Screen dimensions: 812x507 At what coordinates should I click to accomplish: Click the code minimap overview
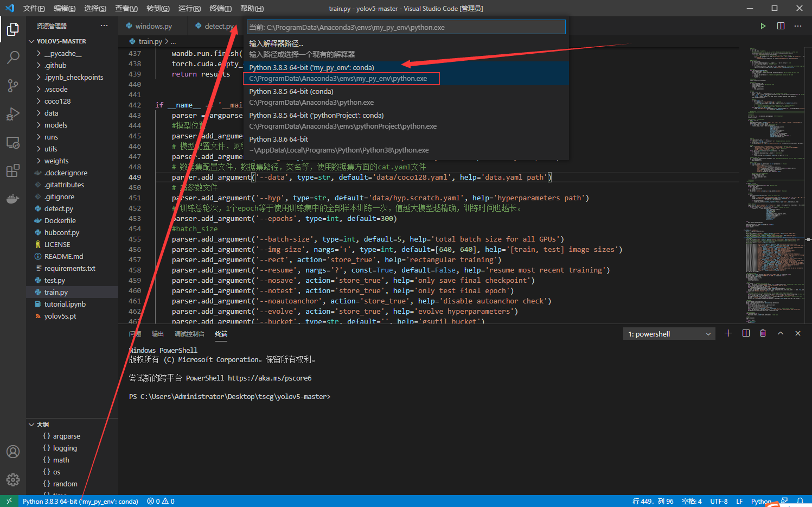(x=774, y=185)
